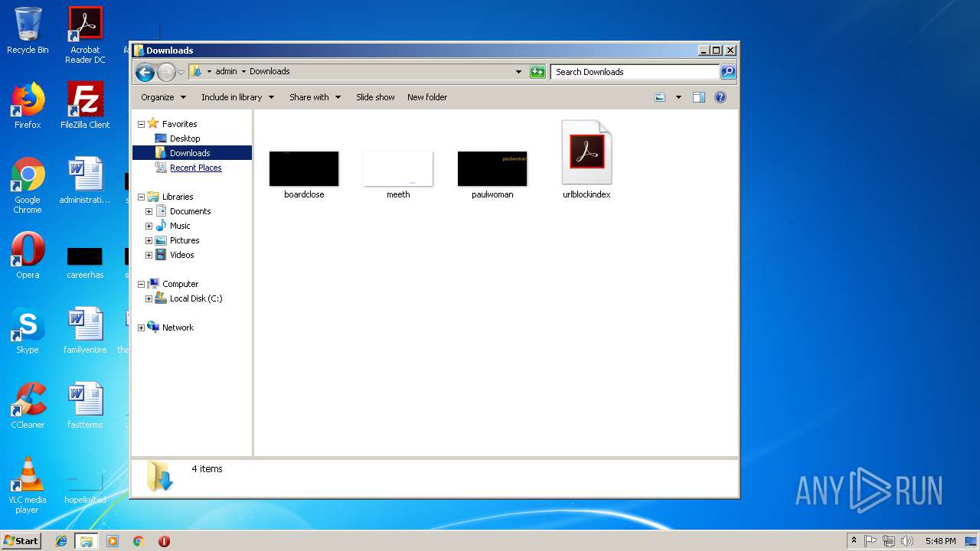Open recent pages dropdown next to Forward
Screen dimensions: 980x551
[x=181, y=72]
